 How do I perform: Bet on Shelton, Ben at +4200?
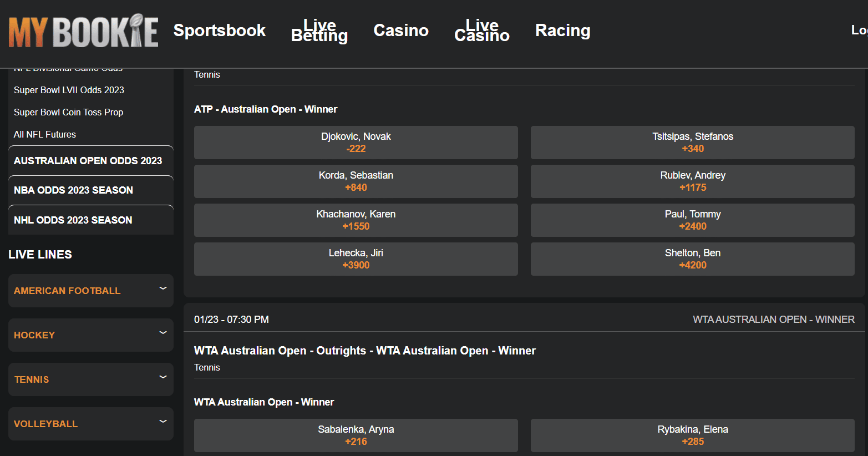693,259
